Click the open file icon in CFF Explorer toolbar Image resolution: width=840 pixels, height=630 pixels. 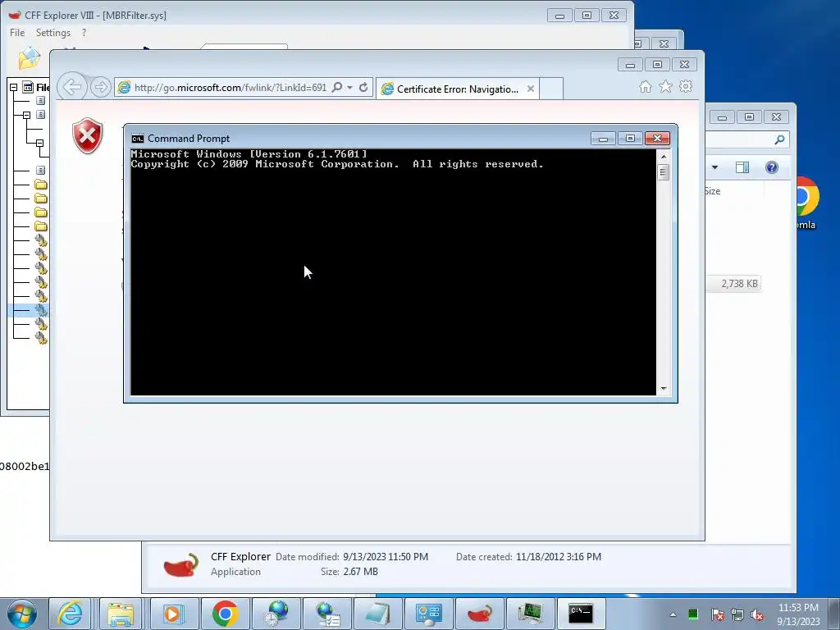coord(29,58)
